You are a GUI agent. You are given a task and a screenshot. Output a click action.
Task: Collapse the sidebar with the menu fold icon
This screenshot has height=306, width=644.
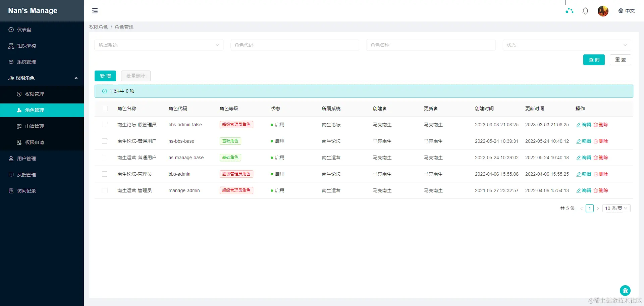point(95,11)
